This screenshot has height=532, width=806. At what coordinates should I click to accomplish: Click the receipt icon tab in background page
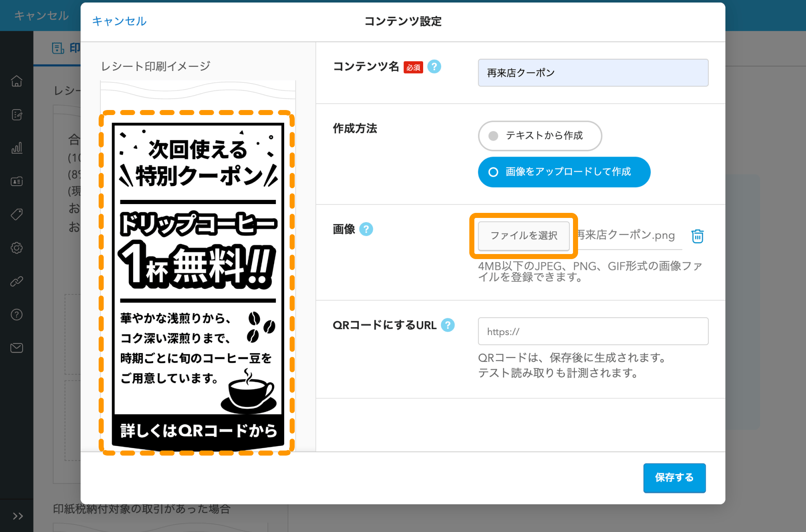(58, 48)
